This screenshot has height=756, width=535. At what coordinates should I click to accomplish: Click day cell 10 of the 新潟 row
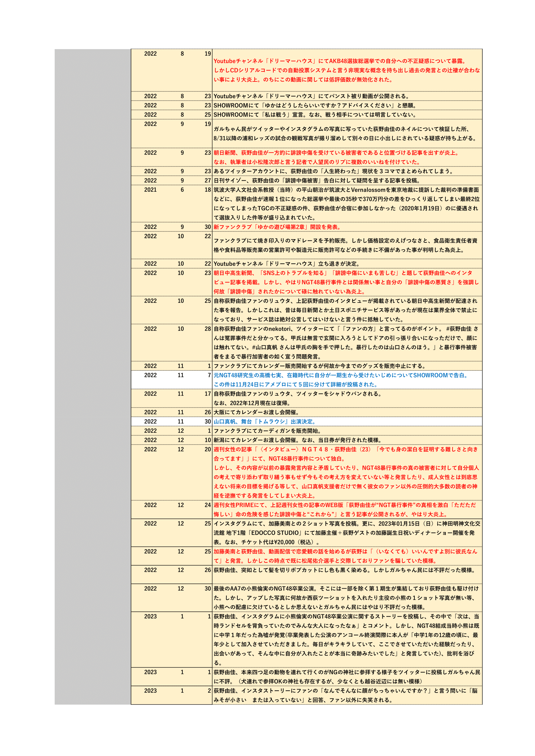(208, 440)
